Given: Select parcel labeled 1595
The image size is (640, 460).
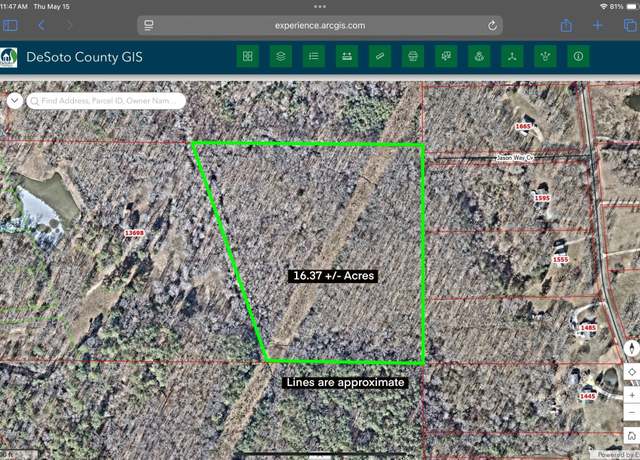Looking at the screenshot, I should 542,198.
